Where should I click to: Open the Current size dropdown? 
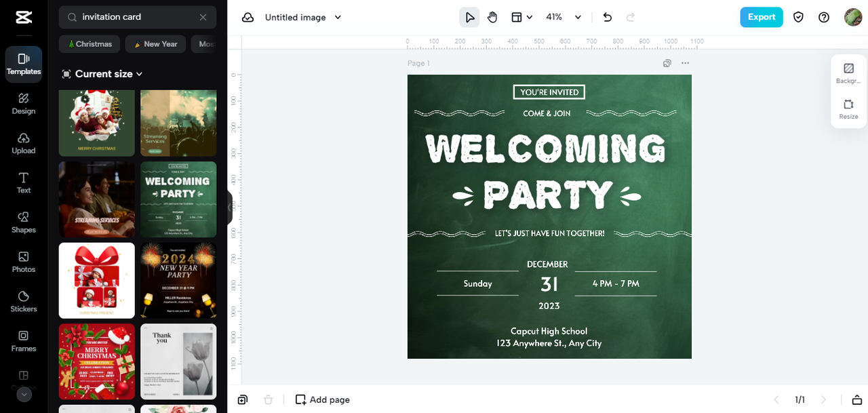tap(102, 74)
